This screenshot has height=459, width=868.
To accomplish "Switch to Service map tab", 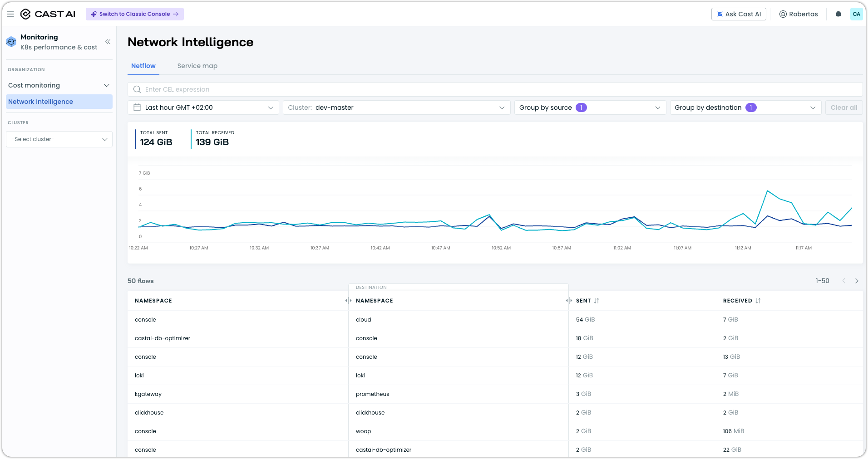I will (197, 66).
